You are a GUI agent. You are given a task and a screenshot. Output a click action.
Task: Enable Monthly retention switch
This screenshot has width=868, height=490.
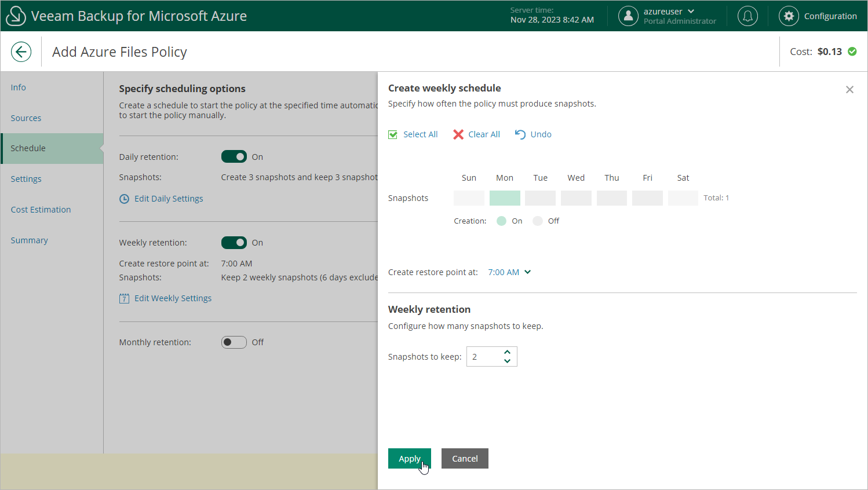pyautogui.click(x=234, y=342)
